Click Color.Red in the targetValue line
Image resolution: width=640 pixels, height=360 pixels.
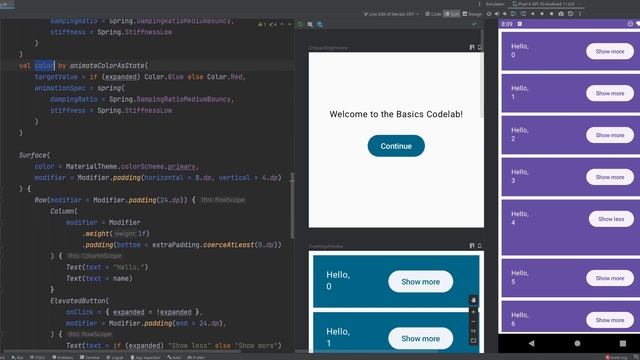(225, 77)
